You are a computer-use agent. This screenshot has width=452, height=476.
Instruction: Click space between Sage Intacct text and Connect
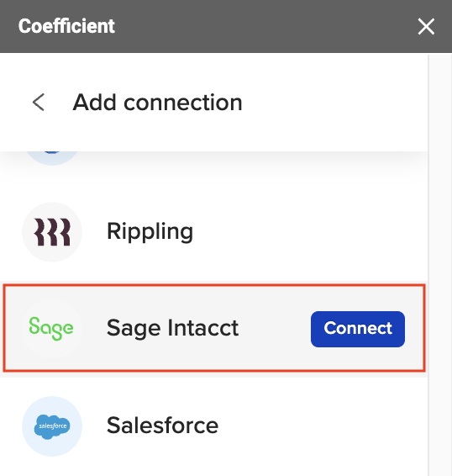pyautogui.click(x=275, y=329)
